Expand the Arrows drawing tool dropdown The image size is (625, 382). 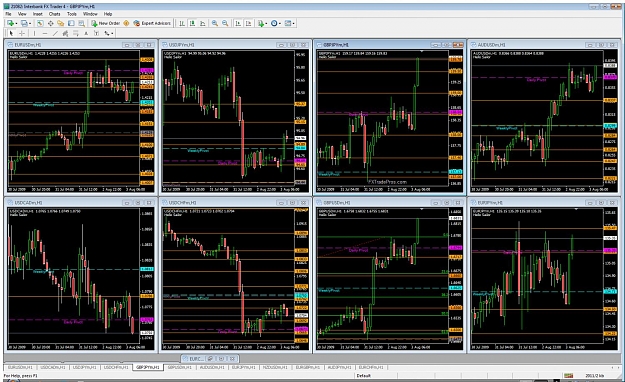(112, 33)
